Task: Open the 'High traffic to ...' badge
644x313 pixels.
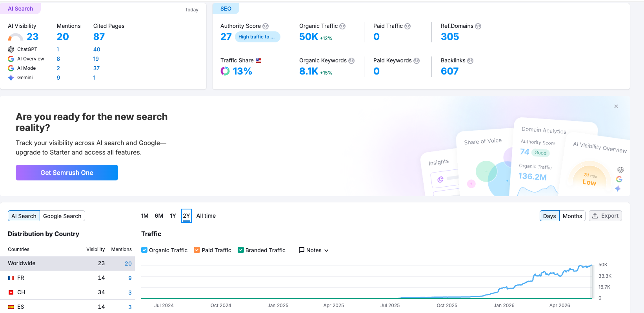Action: (x=257, y=37)
